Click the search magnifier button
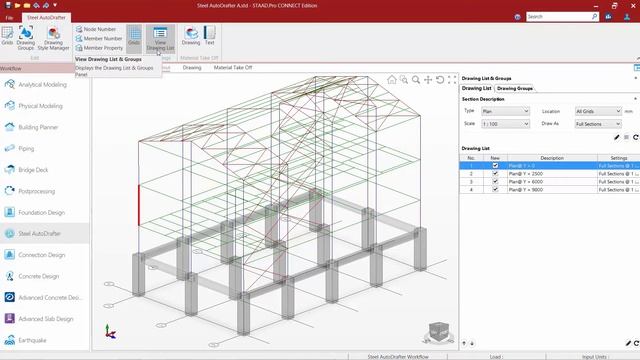 [595, 17]
